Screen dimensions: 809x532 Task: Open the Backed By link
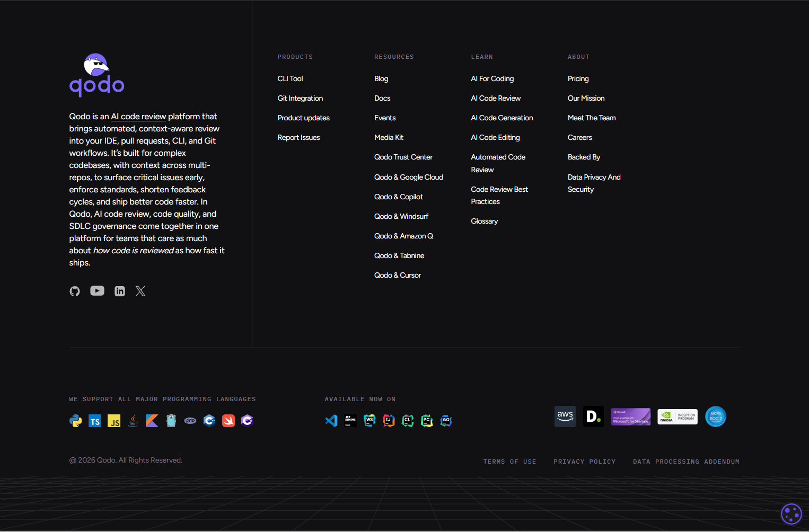(x=584, y=157)
